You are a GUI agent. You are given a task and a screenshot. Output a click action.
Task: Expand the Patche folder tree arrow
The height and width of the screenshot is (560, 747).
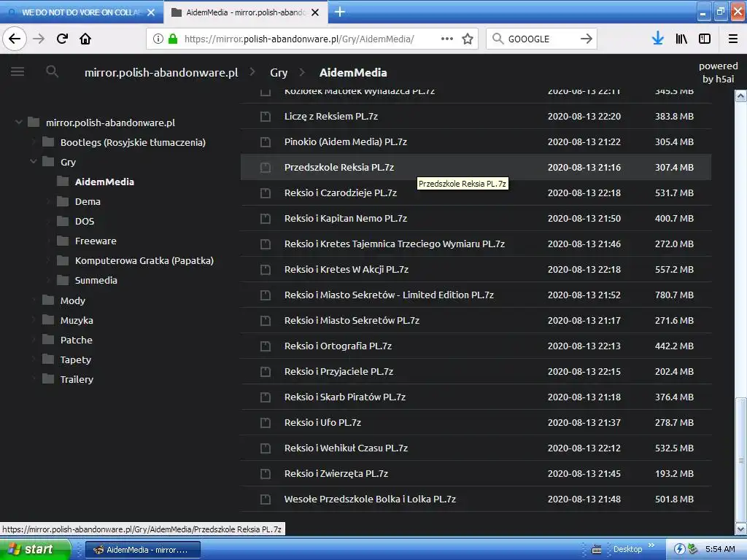[x=34, y=340]
